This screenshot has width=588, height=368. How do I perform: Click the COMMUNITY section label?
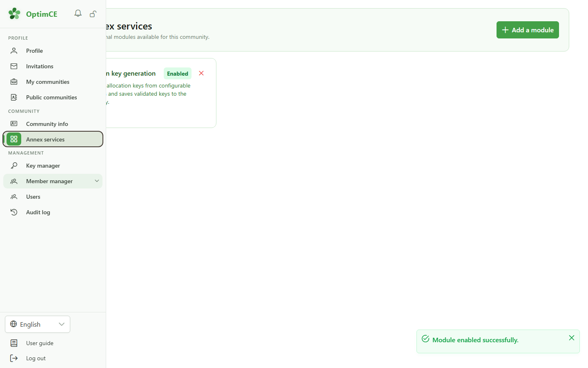pos(24,111)
